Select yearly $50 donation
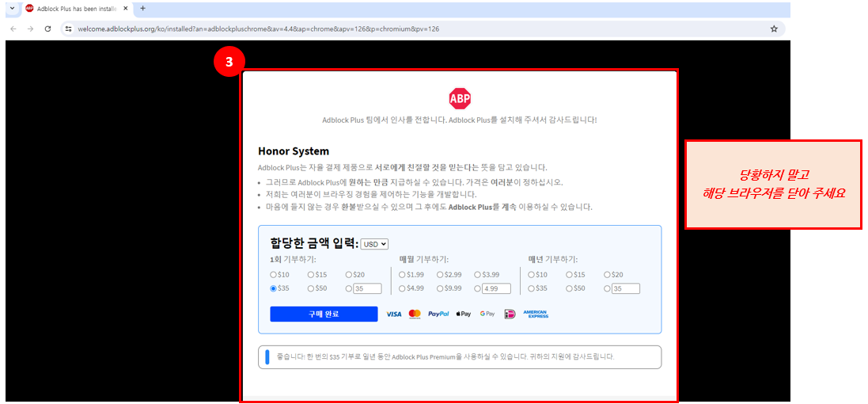Viewport: 868px width, 404px height. [x=569, y=288]
